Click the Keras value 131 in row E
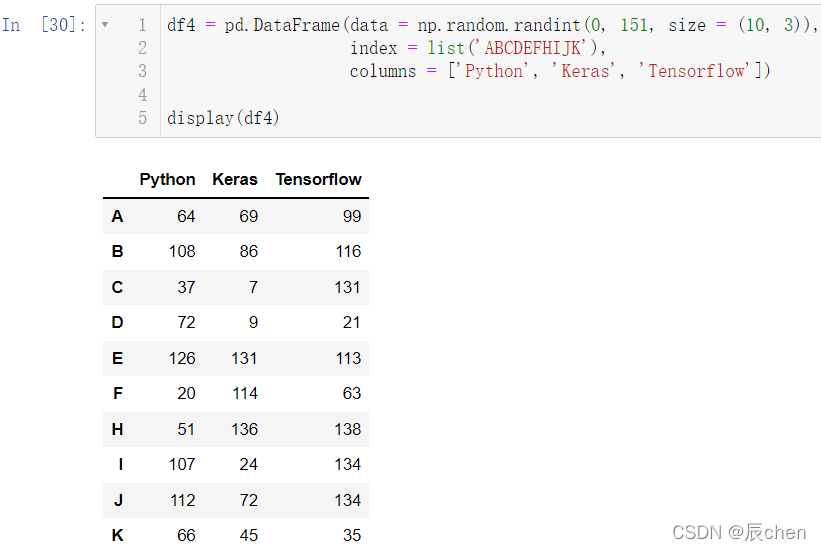 point(245,358)
